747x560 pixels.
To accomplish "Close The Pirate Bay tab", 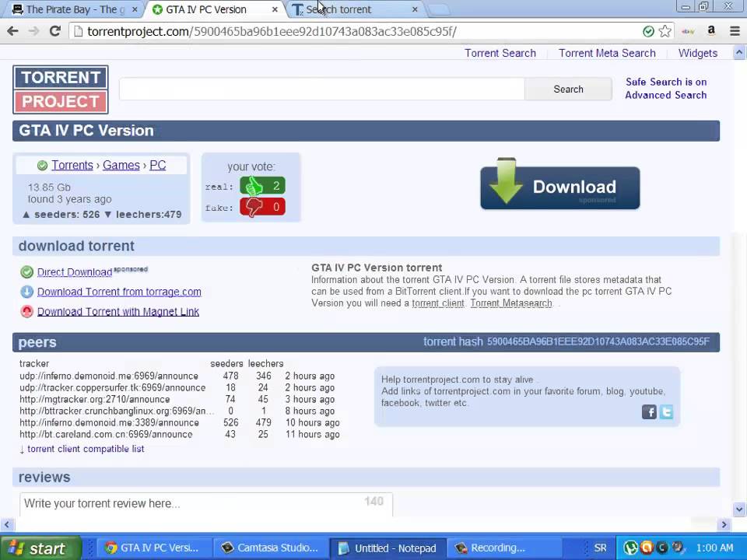I will pyautogui.click(x=135, y=9).
